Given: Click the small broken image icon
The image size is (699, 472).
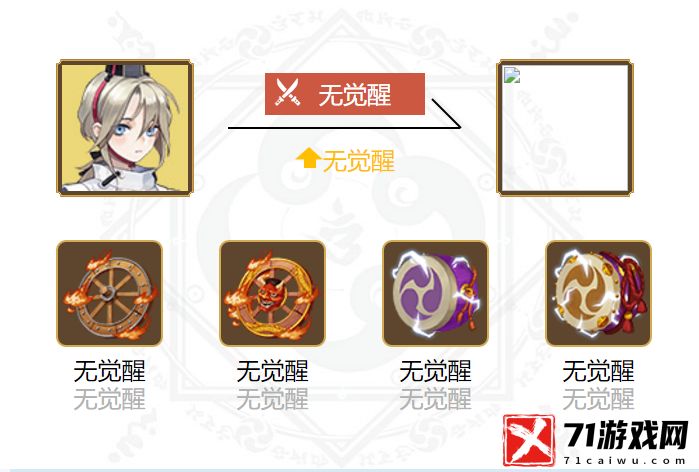Looking at the screenshot, I should click(512, 75).
